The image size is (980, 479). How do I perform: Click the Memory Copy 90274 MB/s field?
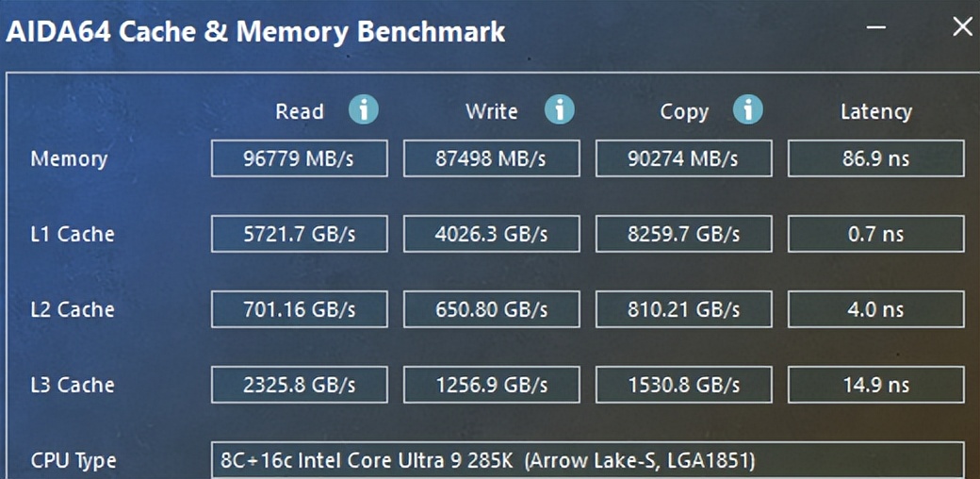[683, 158]
